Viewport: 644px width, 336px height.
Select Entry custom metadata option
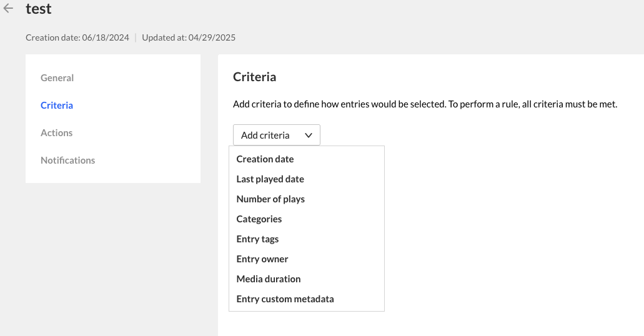tap(285, 299)
